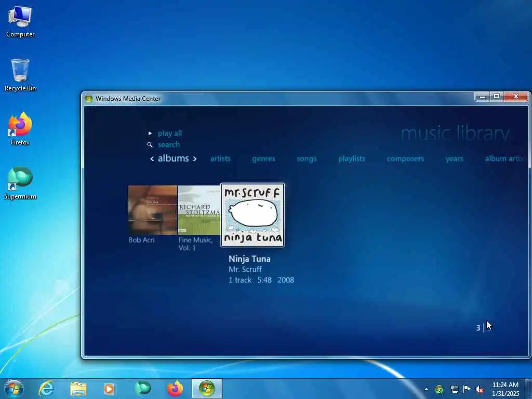
Task: Select Windows Media Center taskbar button
Action: (207, 389)
